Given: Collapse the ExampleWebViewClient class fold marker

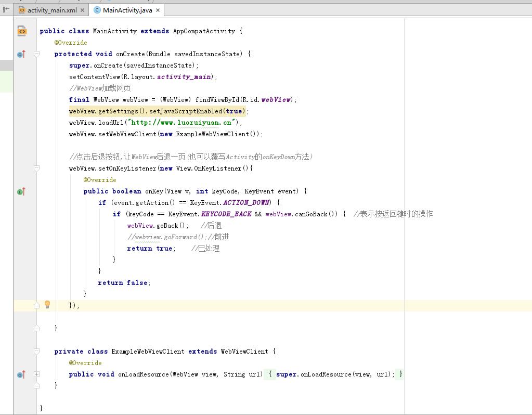Looking at the screenshot, I should point(36,351).
